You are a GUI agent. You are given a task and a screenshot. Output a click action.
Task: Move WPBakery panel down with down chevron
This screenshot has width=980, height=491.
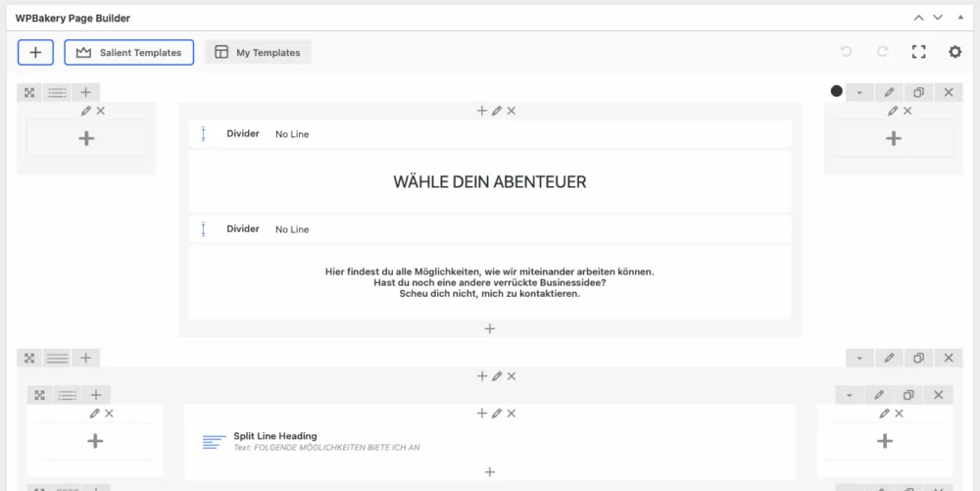938,18
